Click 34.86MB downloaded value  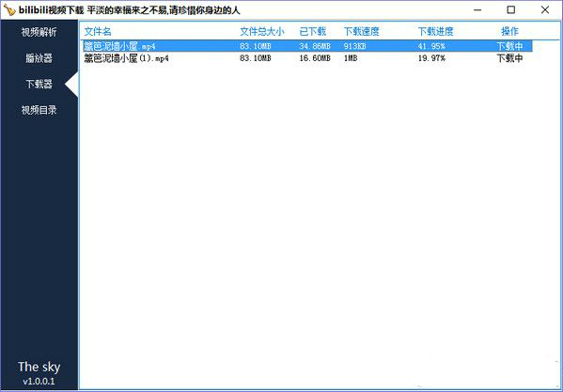(x=315, y=46)
